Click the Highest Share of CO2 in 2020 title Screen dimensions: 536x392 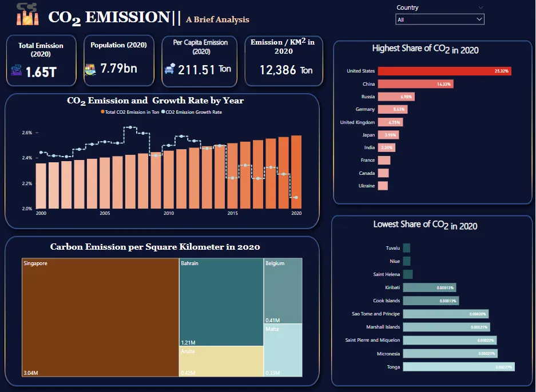click(425, 49)
